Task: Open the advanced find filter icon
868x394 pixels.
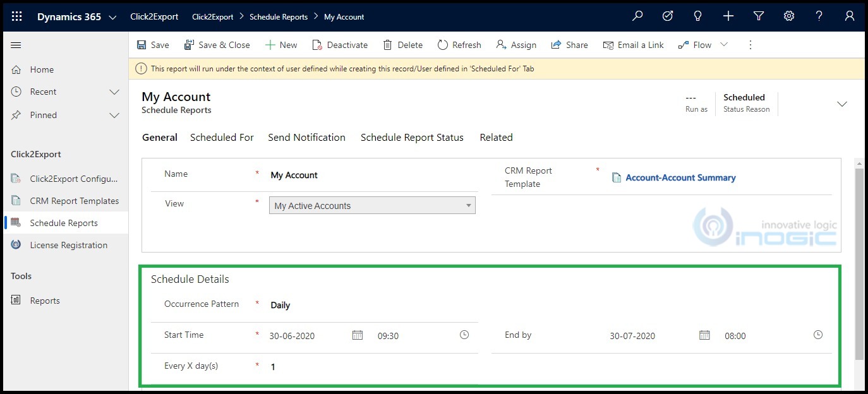Action: click(x=759, y=16)
